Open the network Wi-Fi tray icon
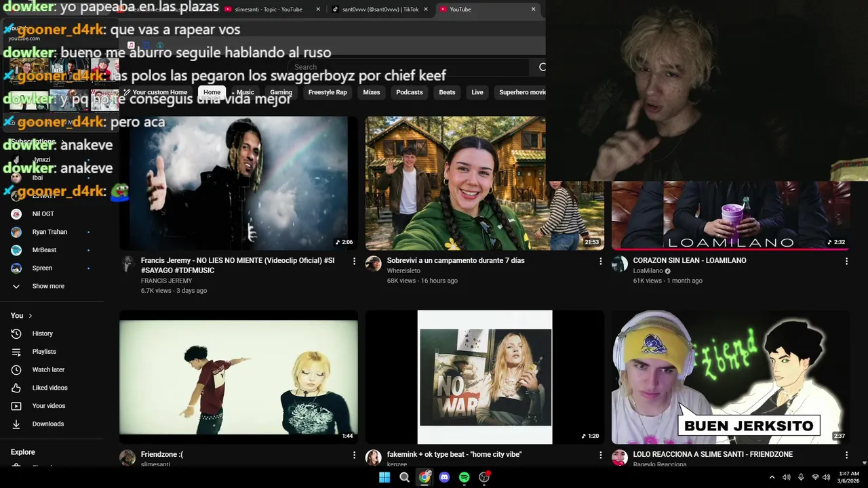The height and width of the screenshot is (488, 868). coord(815,477)
